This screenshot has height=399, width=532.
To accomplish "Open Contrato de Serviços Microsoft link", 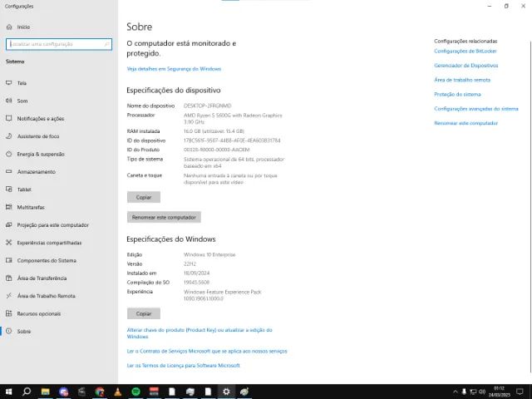I will tap(207, 351).
